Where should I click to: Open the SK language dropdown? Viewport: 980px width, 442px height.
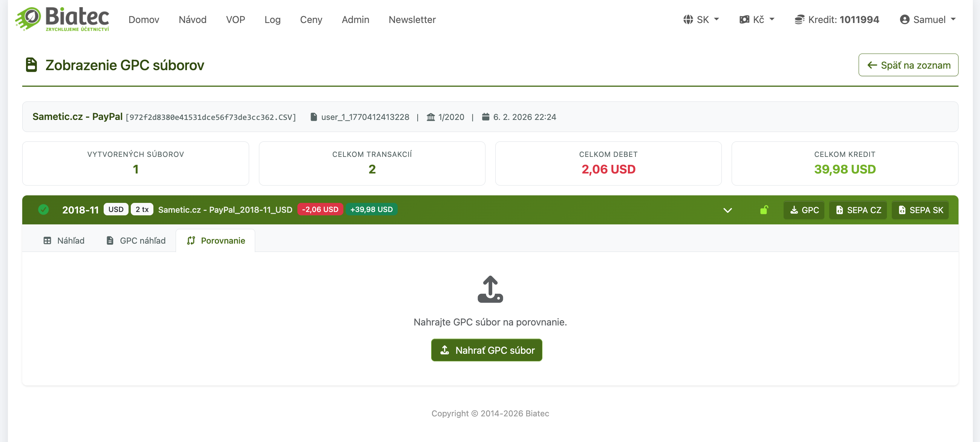tap(701, 20)
